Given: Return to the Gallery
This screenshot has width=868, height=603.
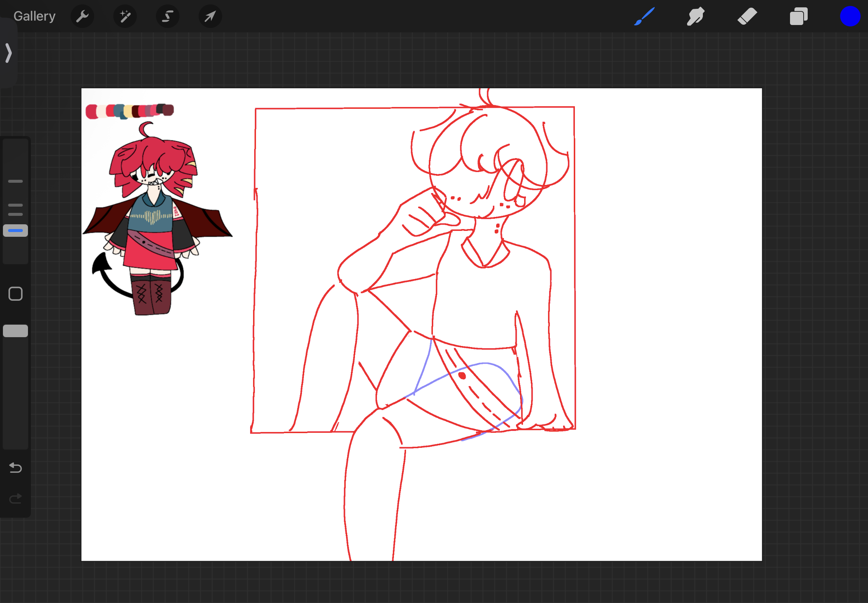Looking at the screenshot, I should click(34, 16).
